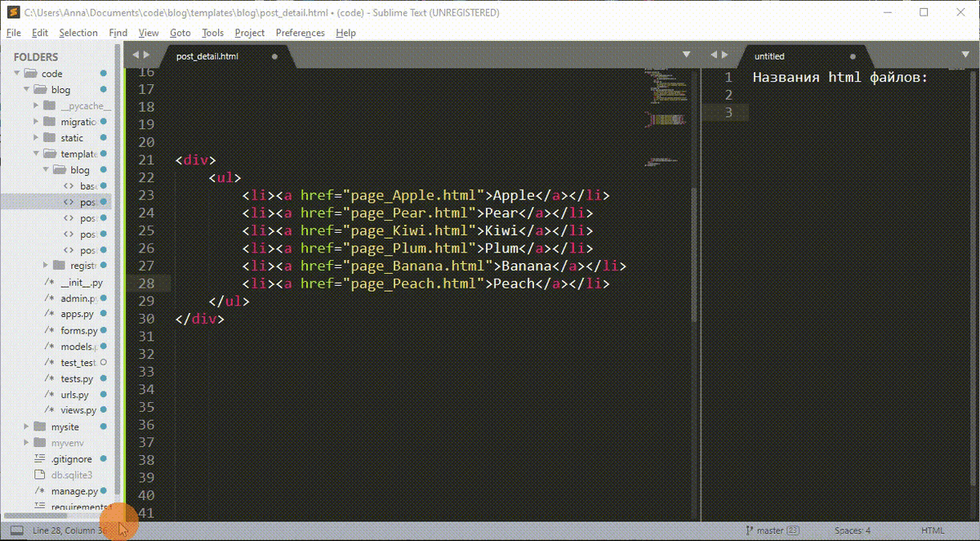
Task: Open the Find menu
Action: pyautogui.click(x=118, y=33)
